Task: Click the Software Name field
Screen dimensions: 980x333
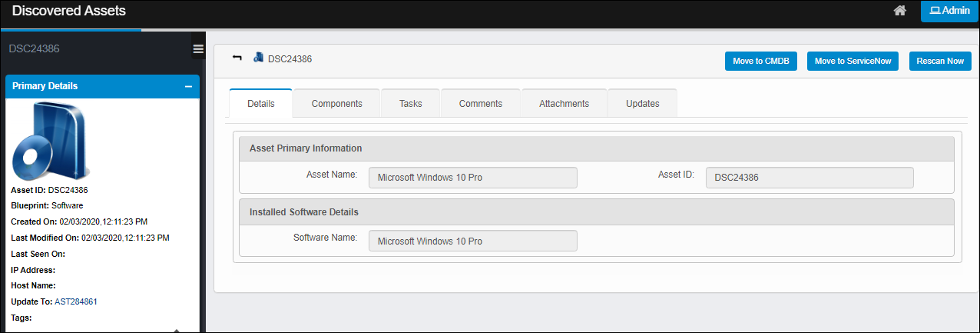Action: (x=472, y=241)
